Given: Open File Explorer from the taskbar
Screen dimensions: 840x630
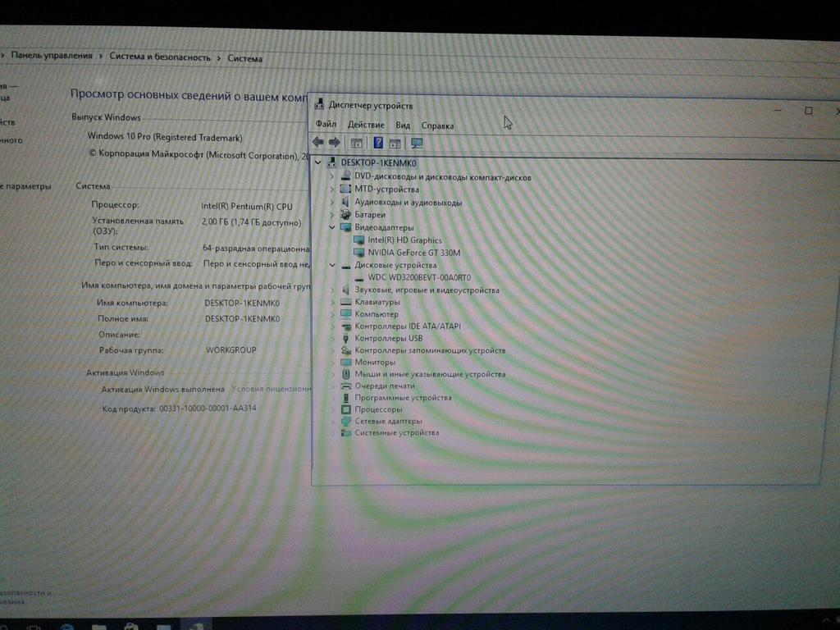Looking at the screenshot, I should pyautogui.click(x=98, y=626).
